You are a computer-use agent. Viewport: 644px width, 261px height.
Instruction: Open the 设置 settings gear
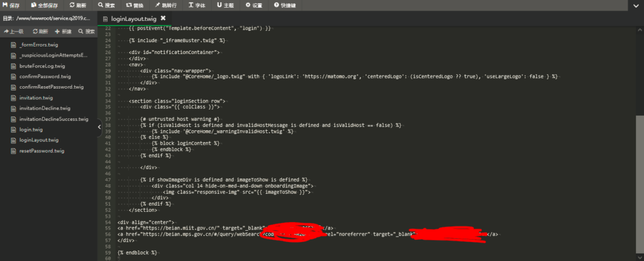tap(254, 5)
